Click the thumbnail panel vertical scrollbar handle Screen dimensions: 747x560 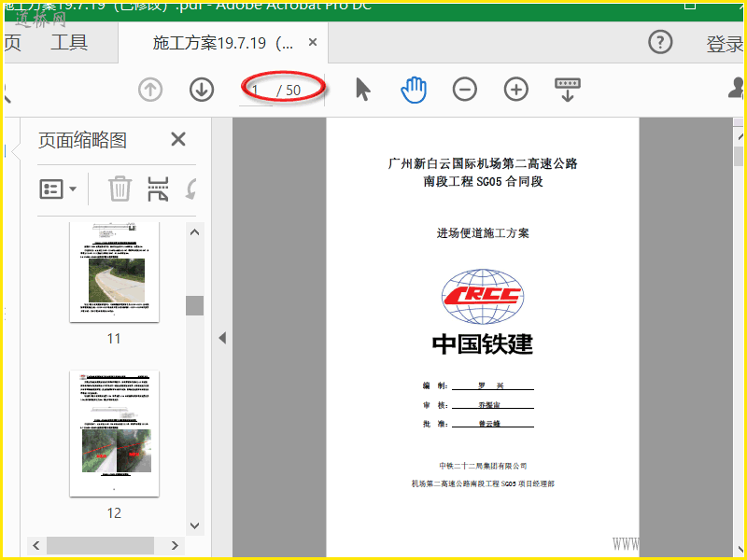(x=194, y=305)
